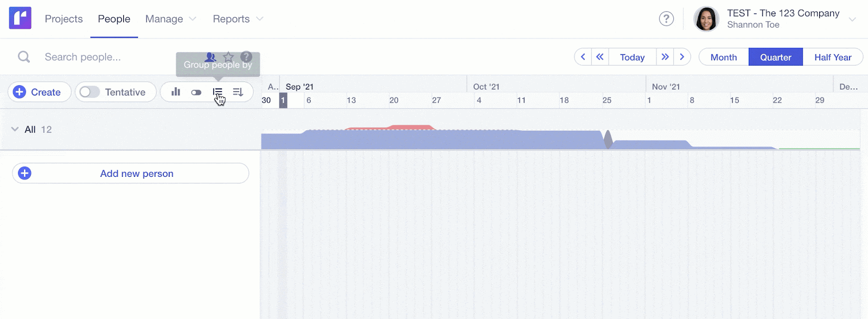Click the Runn logo in top-left
The image size is (868, 319).
(x=20, y=18)
